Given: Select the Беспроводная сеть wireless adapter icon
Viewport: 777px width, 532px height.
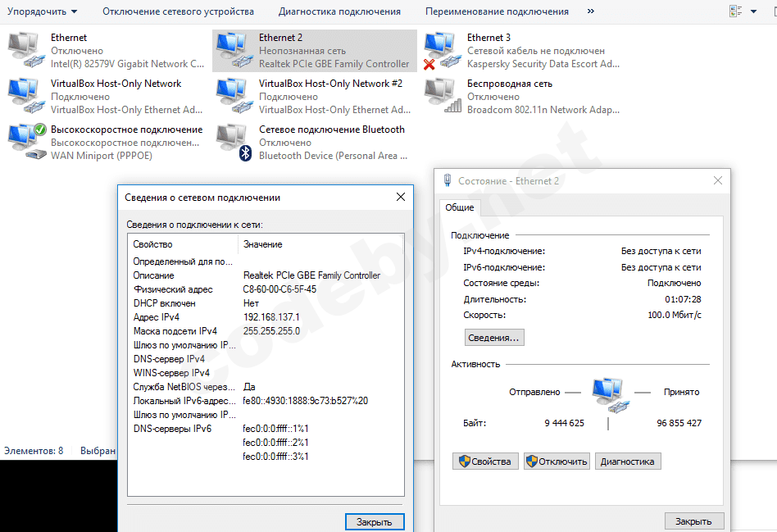Looking at the screenshot, I should [x=443, y=96].
